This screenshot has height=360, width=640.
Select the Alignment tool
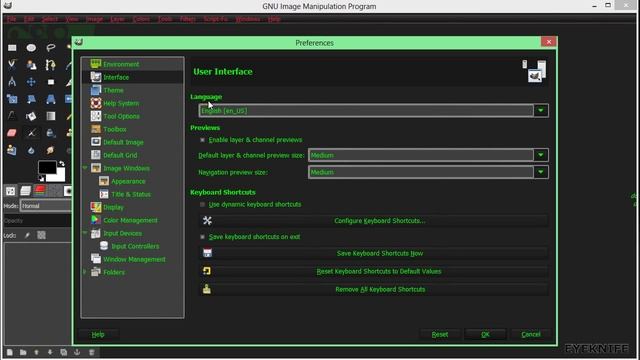coord(51,82)
